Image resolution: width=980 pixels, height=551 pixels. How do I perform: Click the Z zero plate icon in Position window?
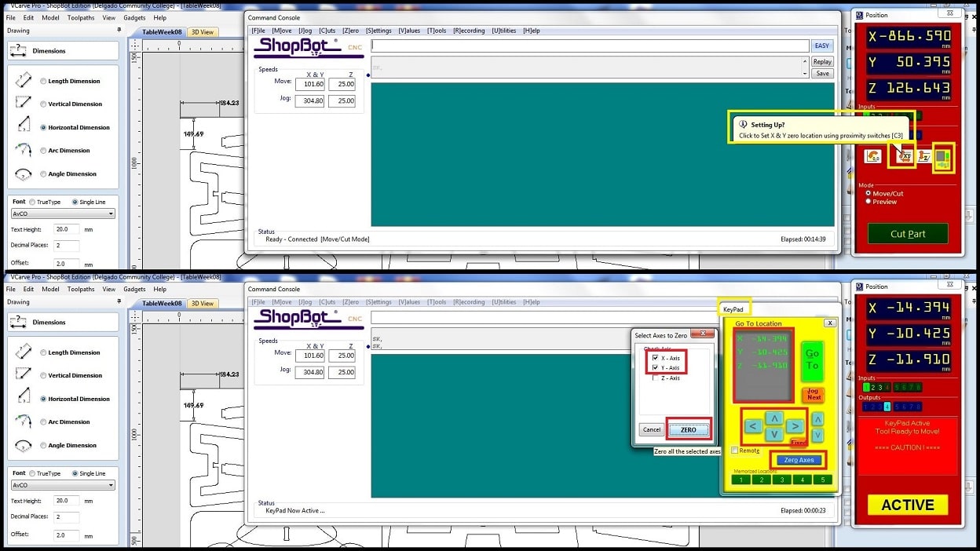923,156
